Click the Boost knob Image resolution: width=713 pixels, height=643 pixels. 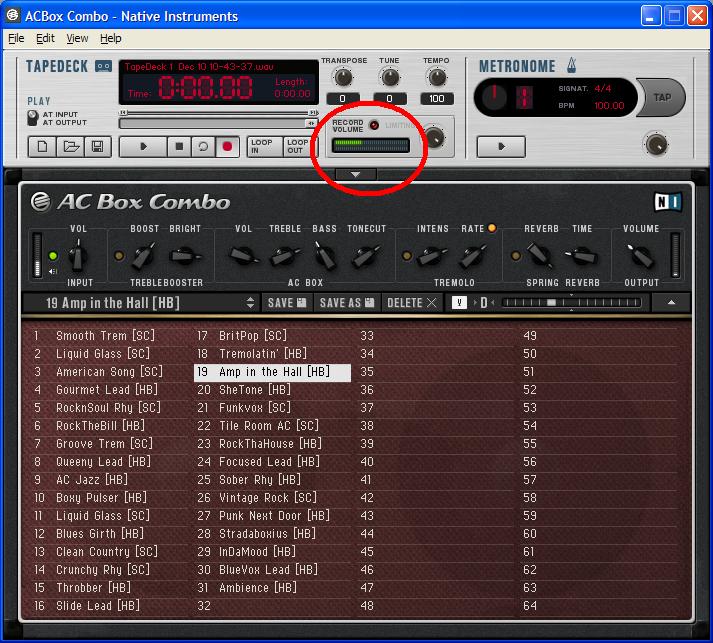[143, 256]
